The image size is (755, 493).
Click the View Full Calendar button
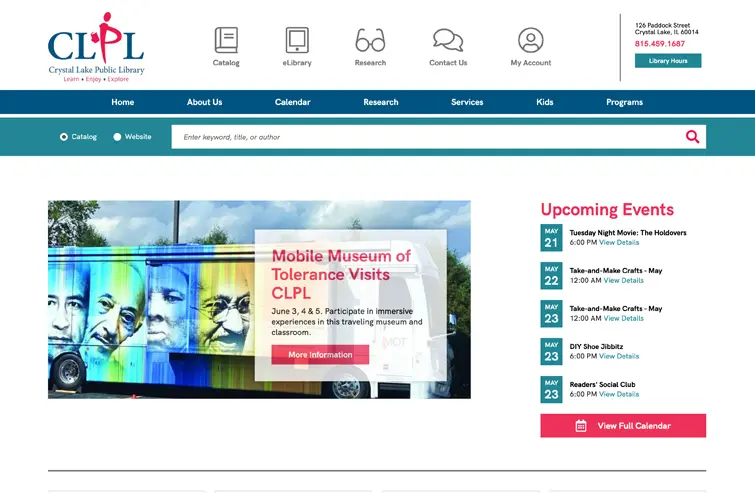pos(623,426)
